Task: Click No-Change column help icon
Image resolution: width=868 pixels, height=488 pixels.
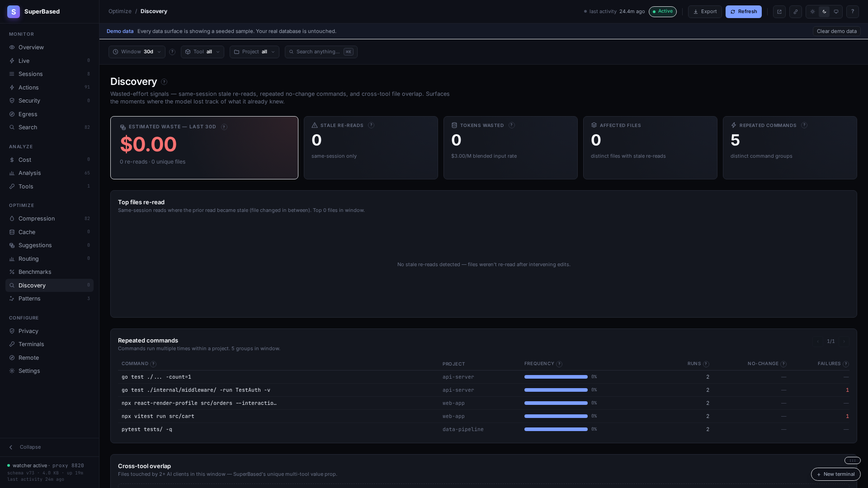Action: tap(783, 364)
